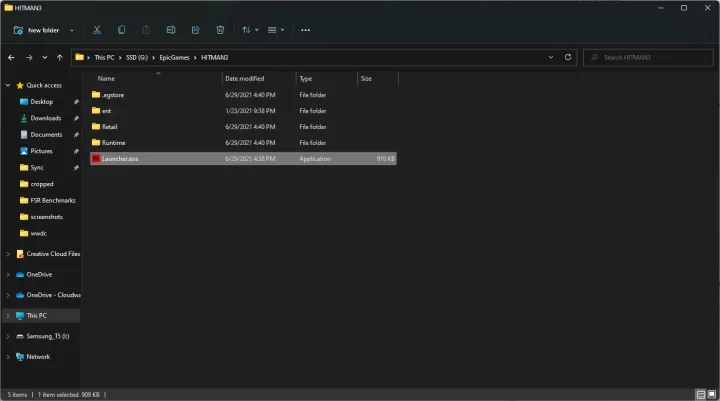The width and height of the screenshot is (720, 401).
Task: Sort by the Name column header
Action: (x=106, y=79)
